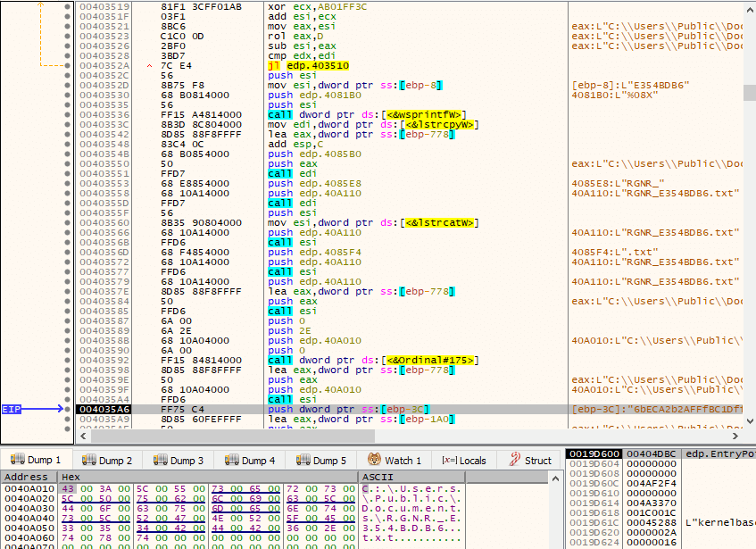This screenshot has width=756, height=549.
Task: Select stack address 0019D600
Action: pyautogui.click(x=594, y=454)
